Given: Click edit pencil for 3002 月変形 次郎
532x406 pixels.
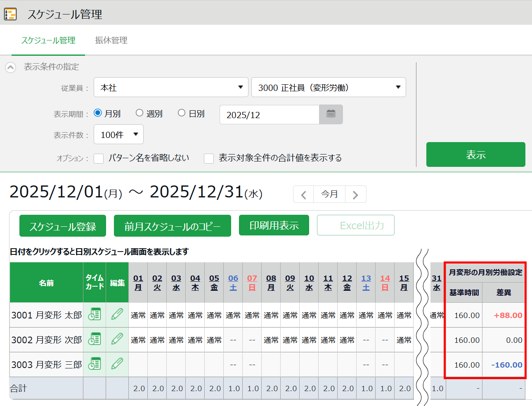Looking at the screenshot, I should [x=117, y=340].
